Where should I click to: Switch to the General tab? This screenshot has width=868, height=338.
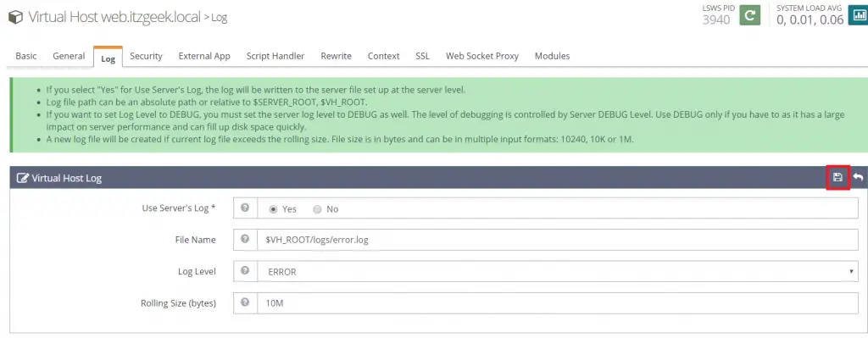click(x=69, y=56)
